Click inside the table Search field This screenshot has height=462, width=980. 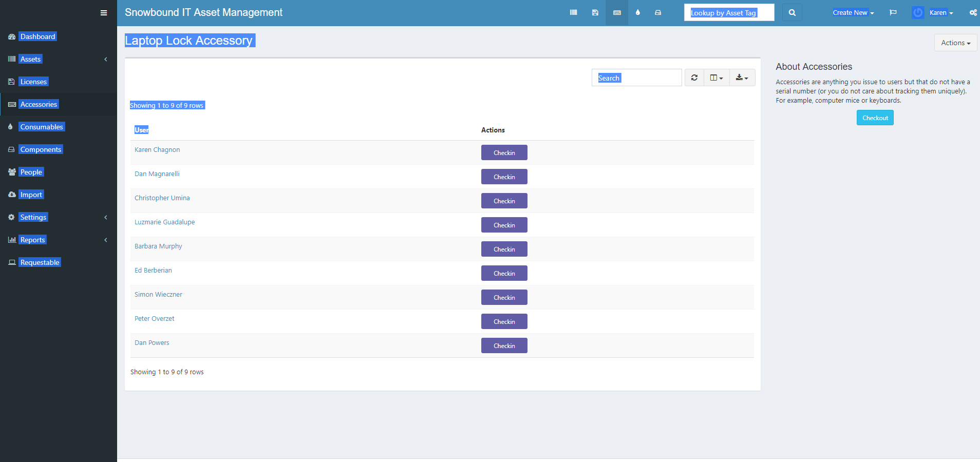click(x=636, y=78)
